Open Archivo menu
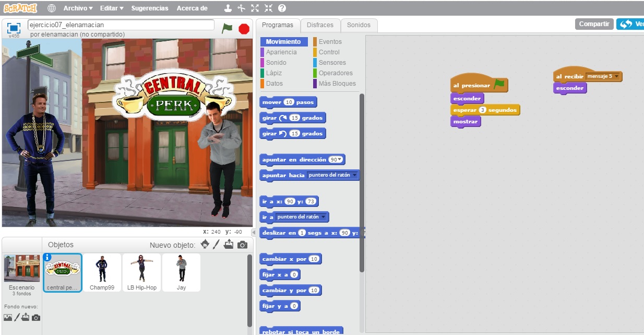 78,8
